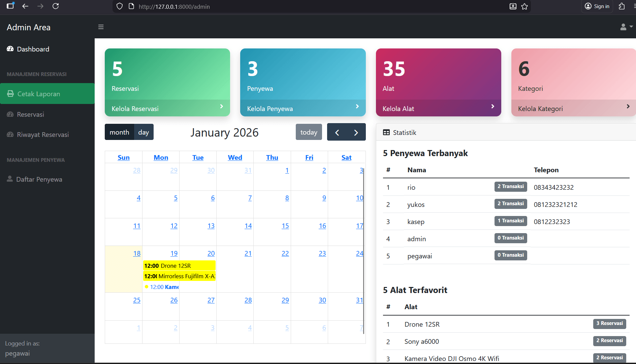Viewport: 636px width, 364px height.
Task: Select January 19 date number in calendar
Action: [174, 253]
